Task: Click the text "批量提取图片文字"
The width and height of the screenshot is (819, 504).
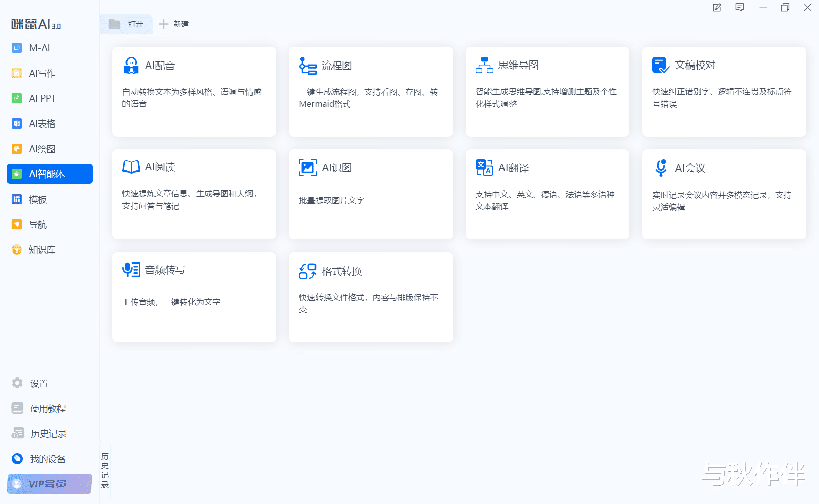Action: click(332, 200)
